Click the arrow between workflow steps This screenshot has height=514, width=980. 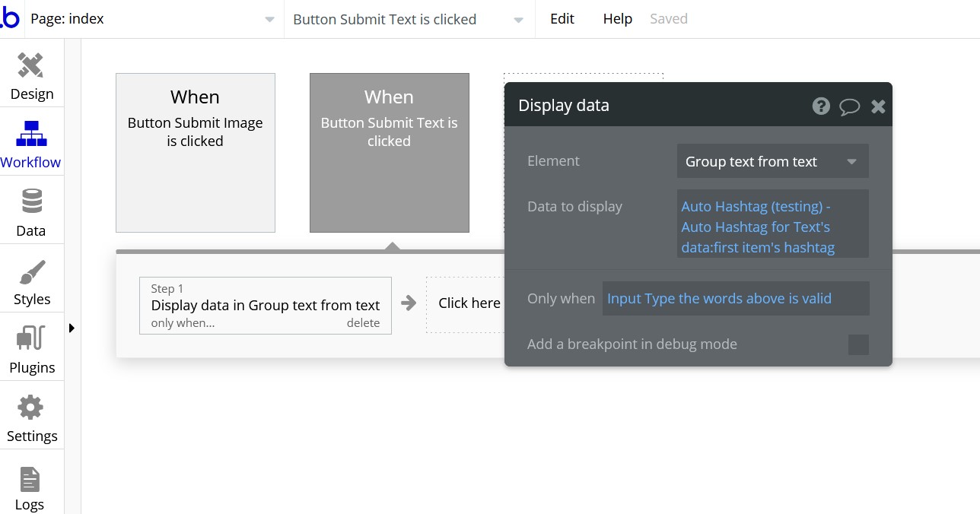[x=409, y=303]
